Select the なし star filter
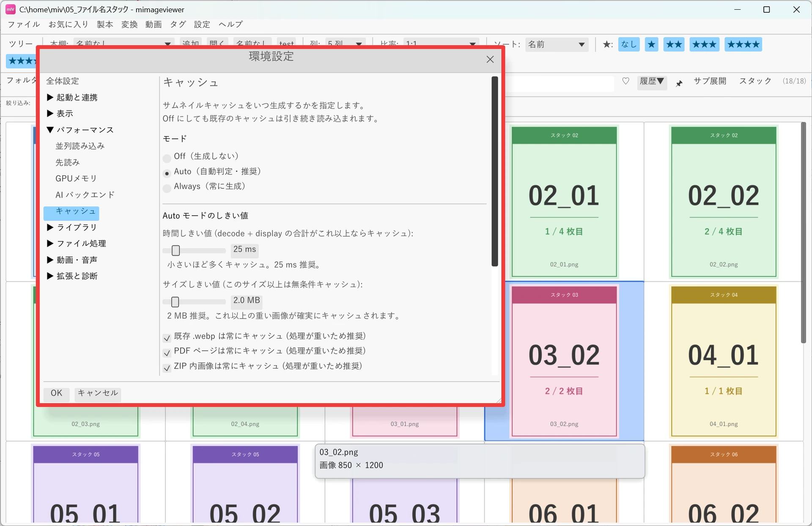Screen dimensions: 812x526 pos(629,44)
